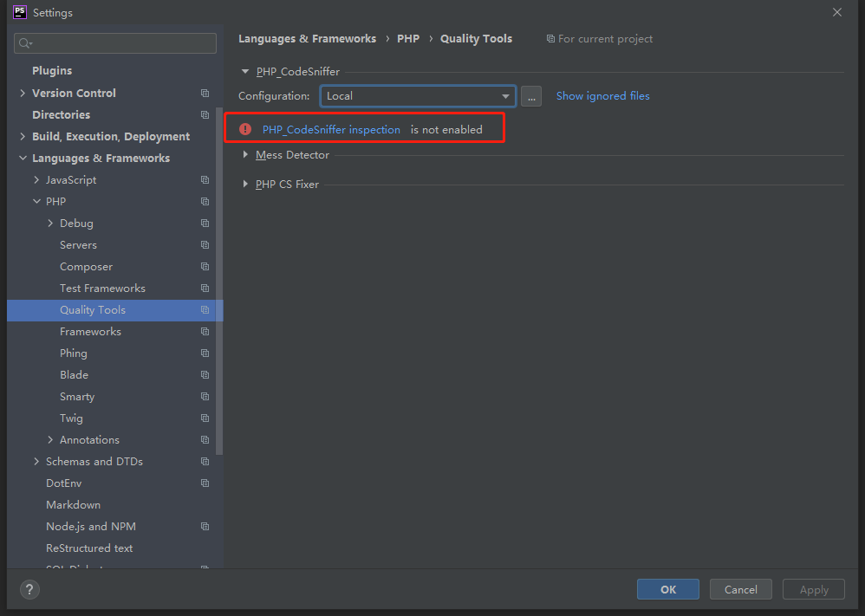Open the Composer settings page

tap(86, 267)
